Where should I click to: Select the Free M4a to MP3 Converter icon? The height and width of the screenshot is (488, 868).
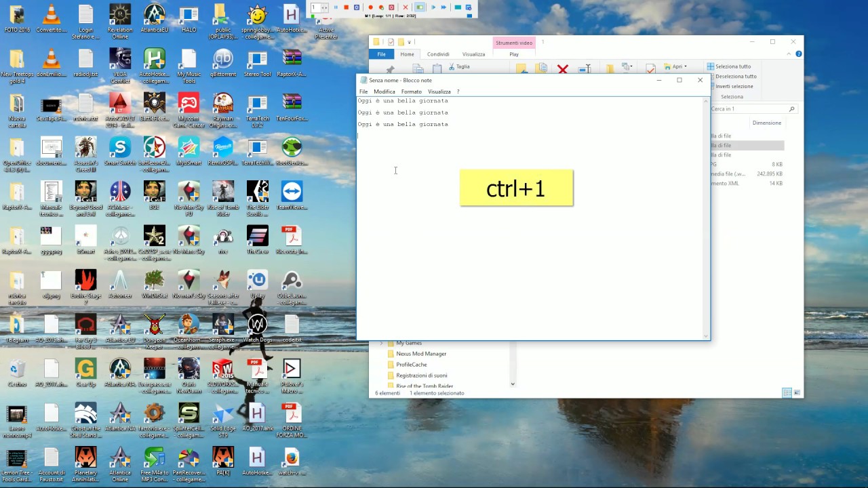pos(155,464)
